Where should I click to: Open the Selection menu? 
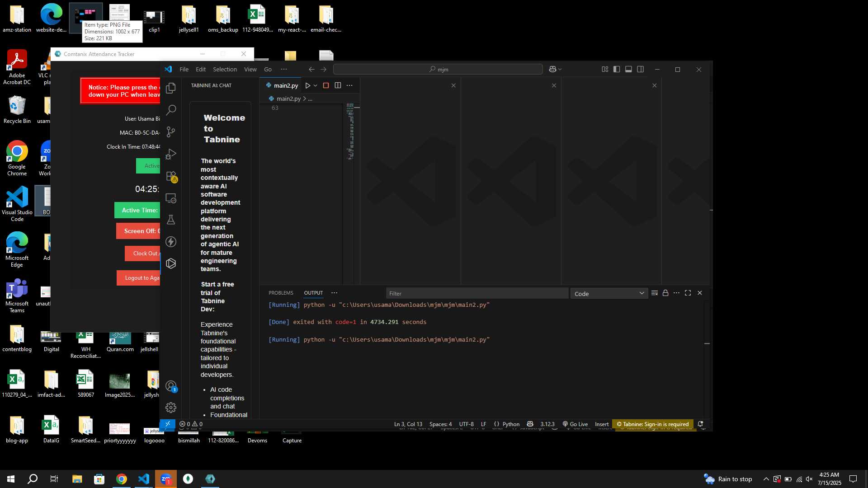[x=225, y=69]
